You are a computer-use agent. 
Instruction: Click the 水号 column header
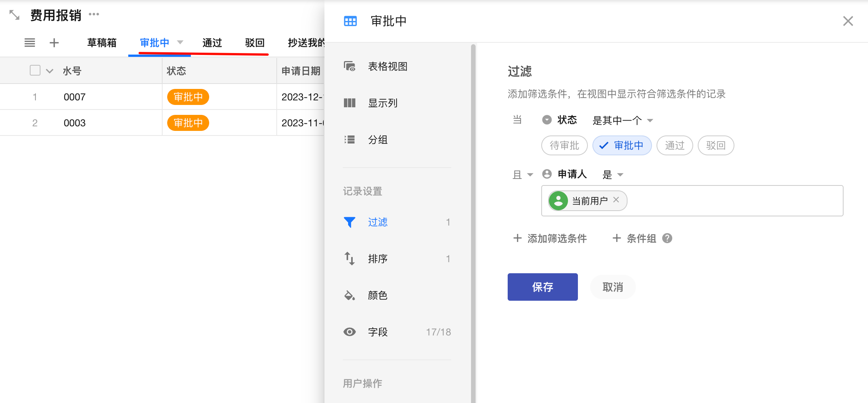click(72, 71)
